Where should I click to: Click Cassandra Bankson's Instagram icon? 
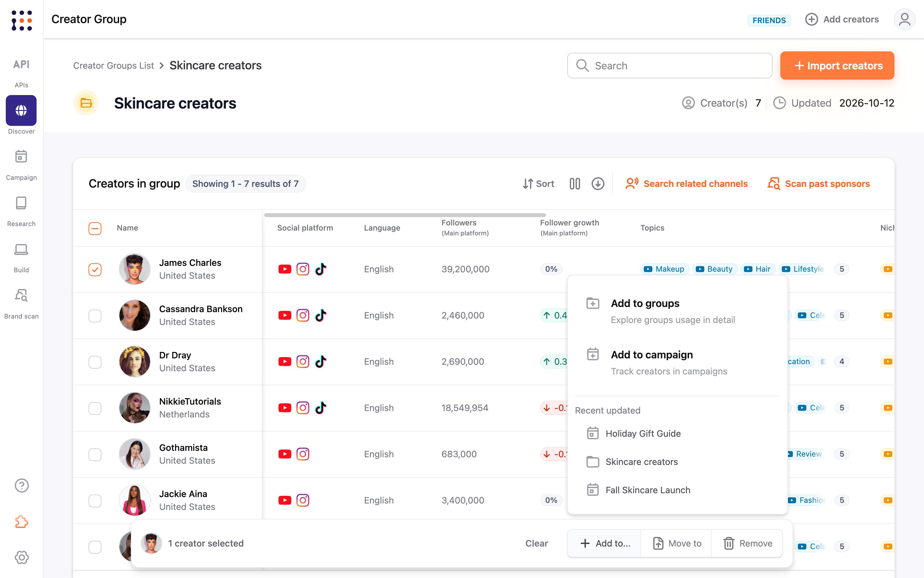pos(303,315)
